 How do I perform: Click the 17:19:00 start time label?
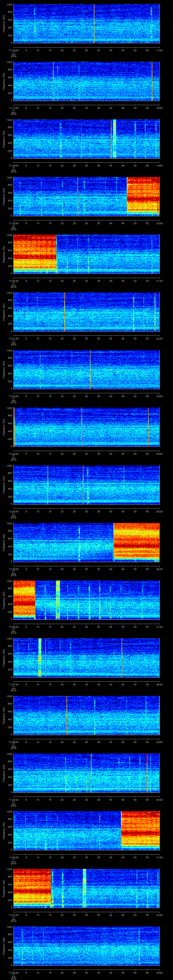[x=13, y=223]
